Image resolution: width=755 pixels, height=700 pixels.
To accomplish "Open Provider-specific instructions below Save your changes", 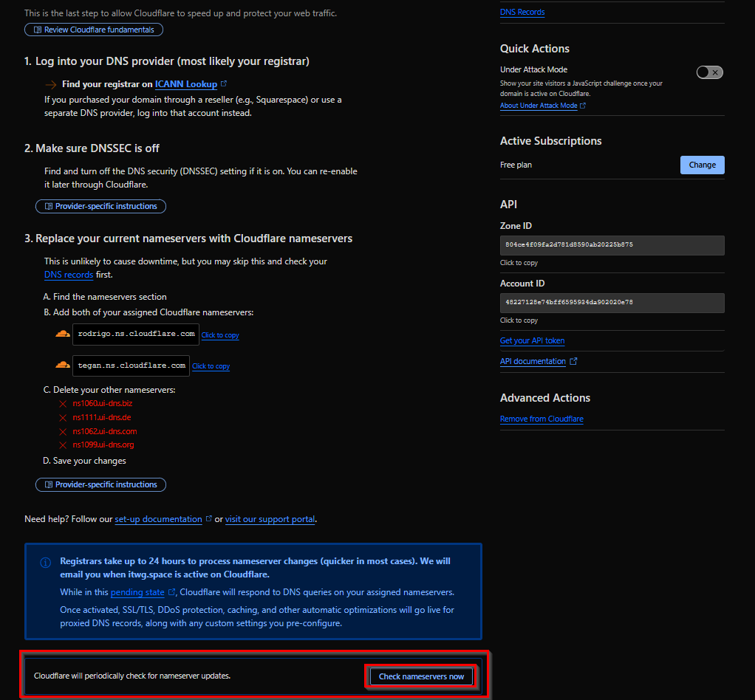I will [100, 485].
